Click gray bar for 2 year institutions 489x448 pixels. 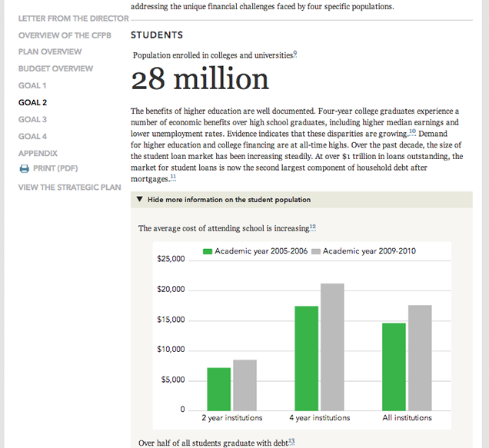click(244, 385)
